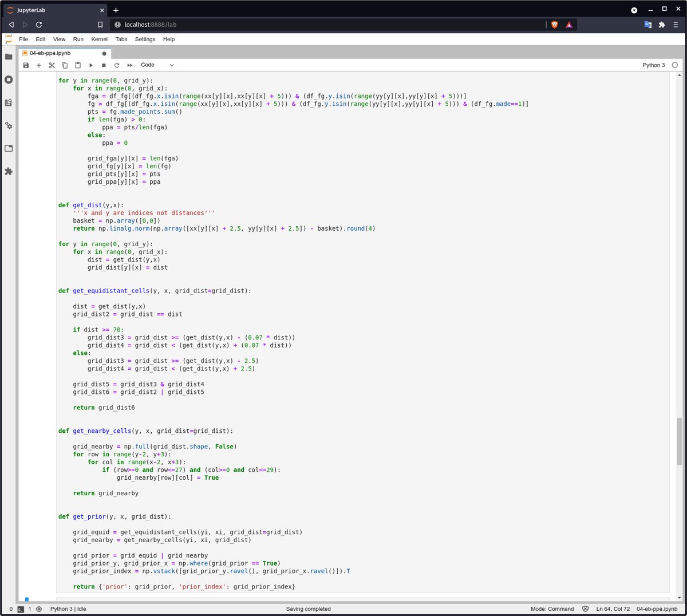The width and height of the screenshot is (687, 616).
Task: Open the File menu
Action: point(23,40)
